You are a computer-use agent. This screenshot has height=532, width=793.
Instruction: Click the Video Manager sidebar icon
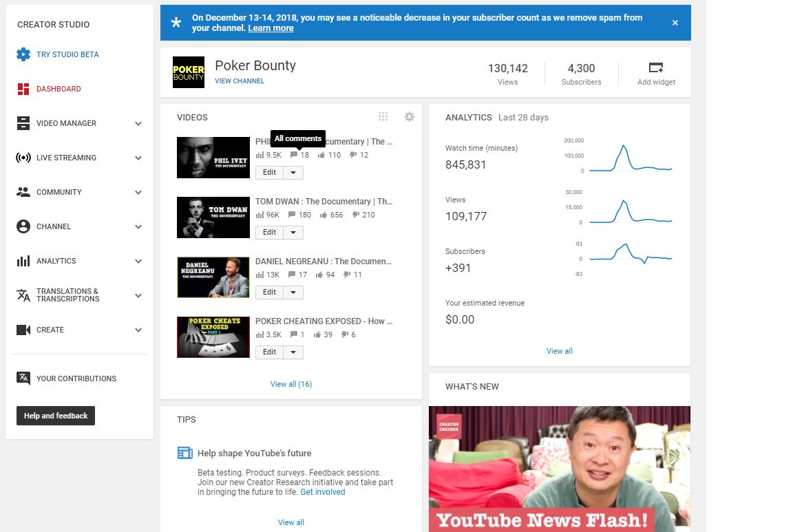[23, 123]
